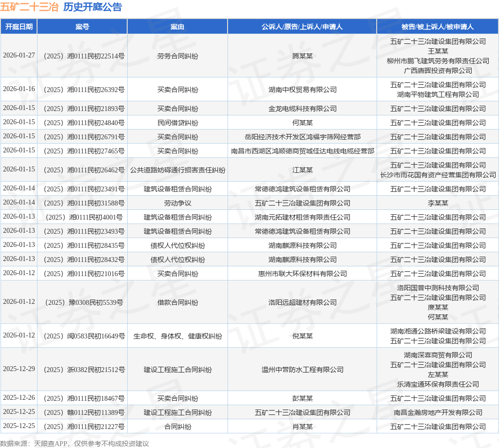Click the date cell 2026-01-16
This screenshot has height=448, width=499.
coord(19,89)
